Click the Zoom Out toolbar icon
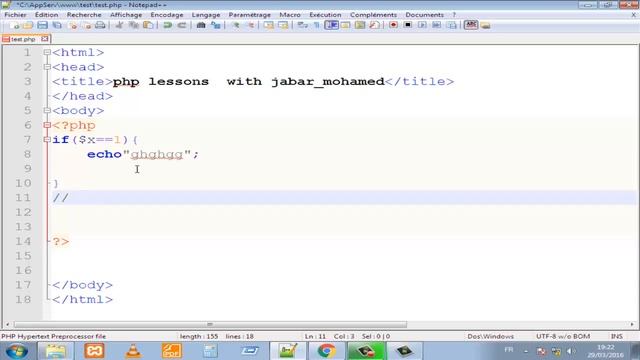 click(250, 25)
